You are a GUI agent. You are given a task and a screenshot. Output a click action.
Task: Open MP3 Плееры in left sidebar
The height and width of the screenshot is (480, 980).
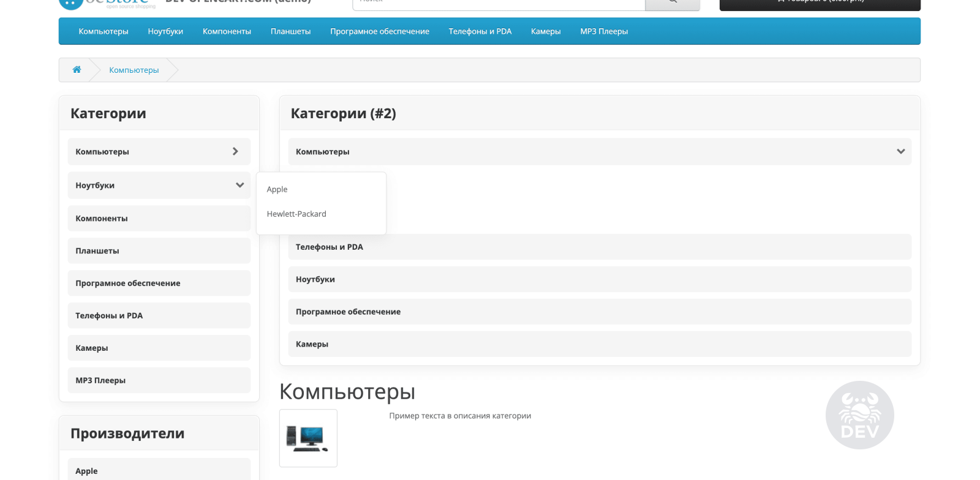tap(159, 380)
